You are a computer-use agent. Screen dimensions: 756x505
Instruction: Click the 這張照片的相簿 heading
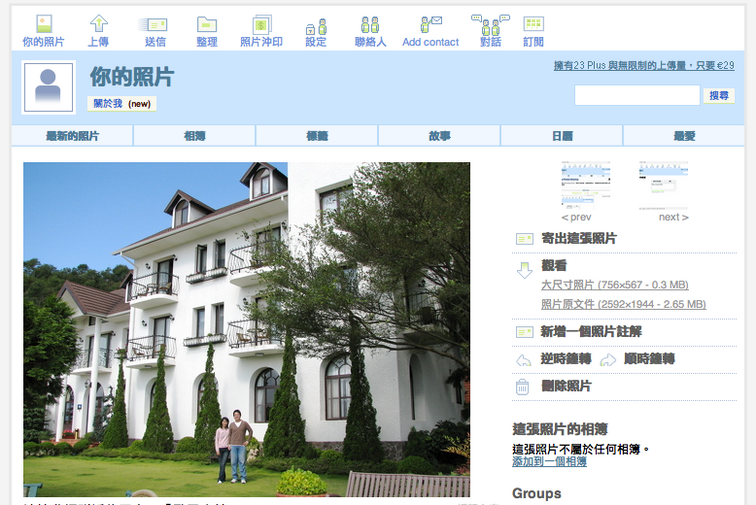click(x=560, y=429)
